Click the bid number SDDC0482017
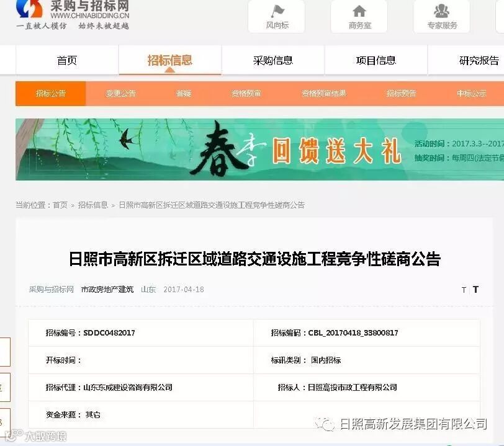This screenshot has width=504, height=446. 109,333
